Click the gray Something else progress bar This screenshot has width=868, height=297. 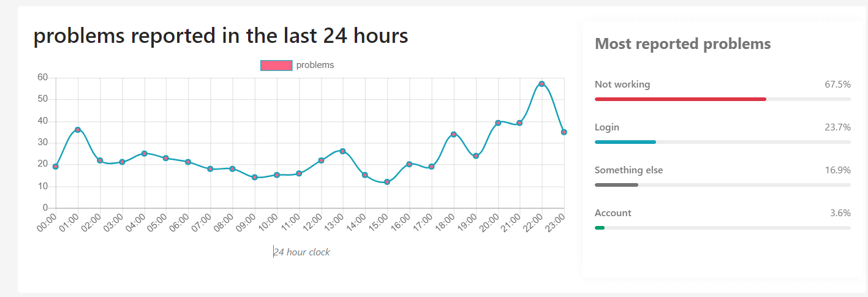click(x=616, y=185)
